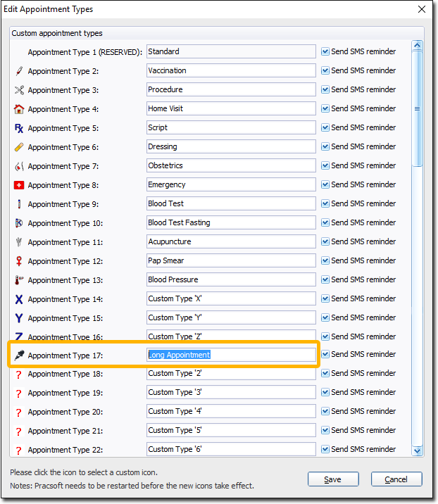The image size is (438, 504).
Task: Click the Vaccination name text field
Action: coord(231,70)
